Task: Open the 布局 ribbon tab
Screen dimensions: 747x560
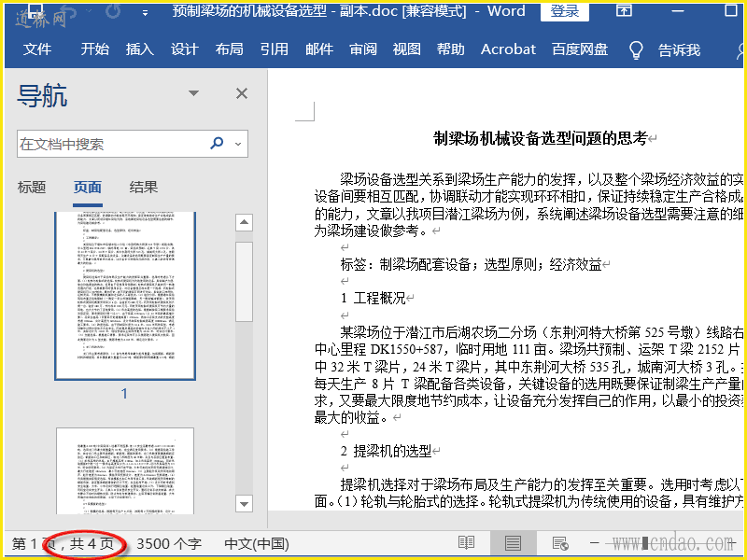Action: point(229,49)
